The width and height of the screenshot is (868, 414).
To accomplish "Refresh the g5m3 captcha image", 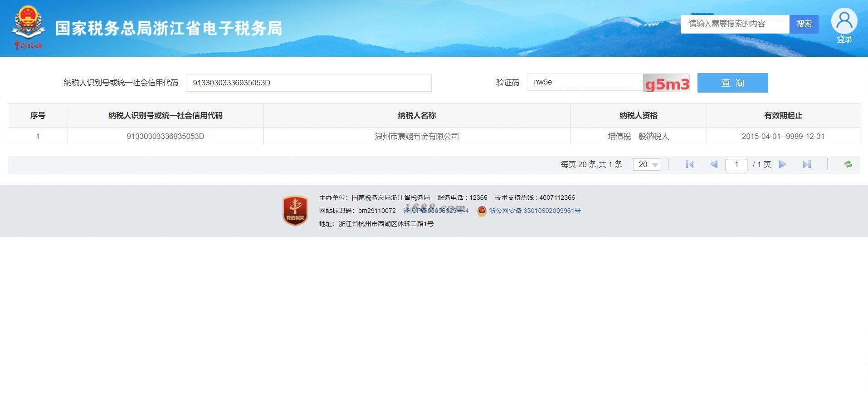I will point(666,83).
